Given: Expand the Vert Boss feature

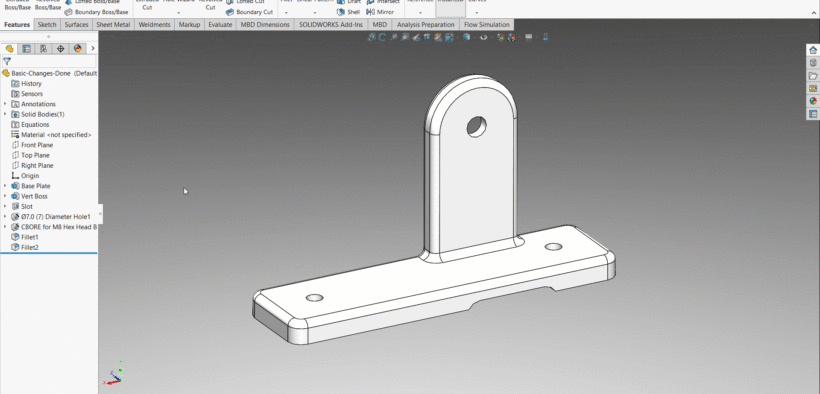Looking at the screenshot, I should pos(5,196).
